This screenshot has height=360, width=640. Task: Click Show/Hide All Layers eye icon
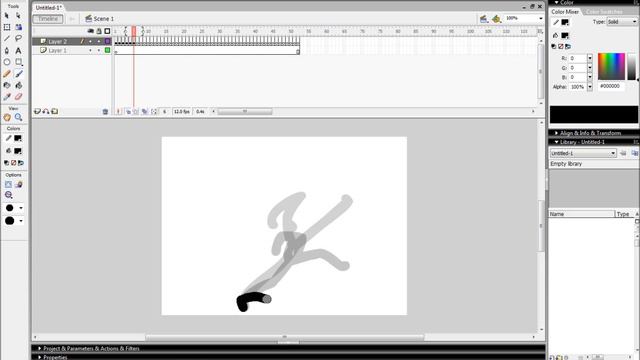tap(91, 31)
